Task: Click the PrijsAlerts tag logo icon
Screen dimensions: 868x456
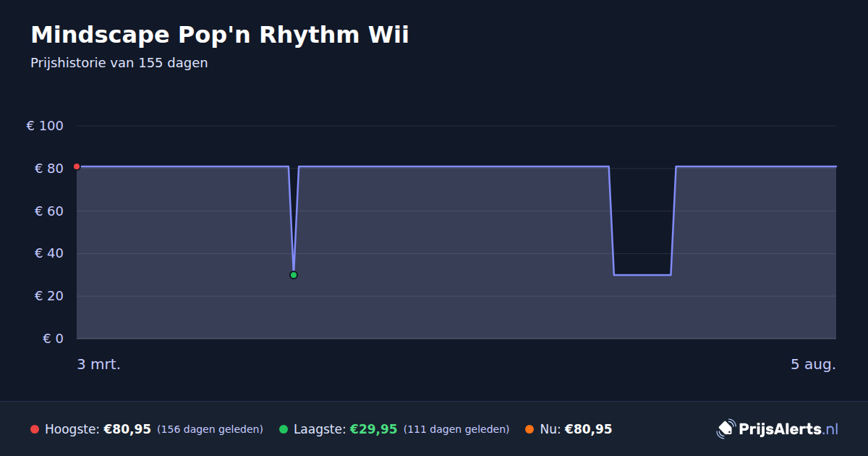Action: tap(726, 428)
